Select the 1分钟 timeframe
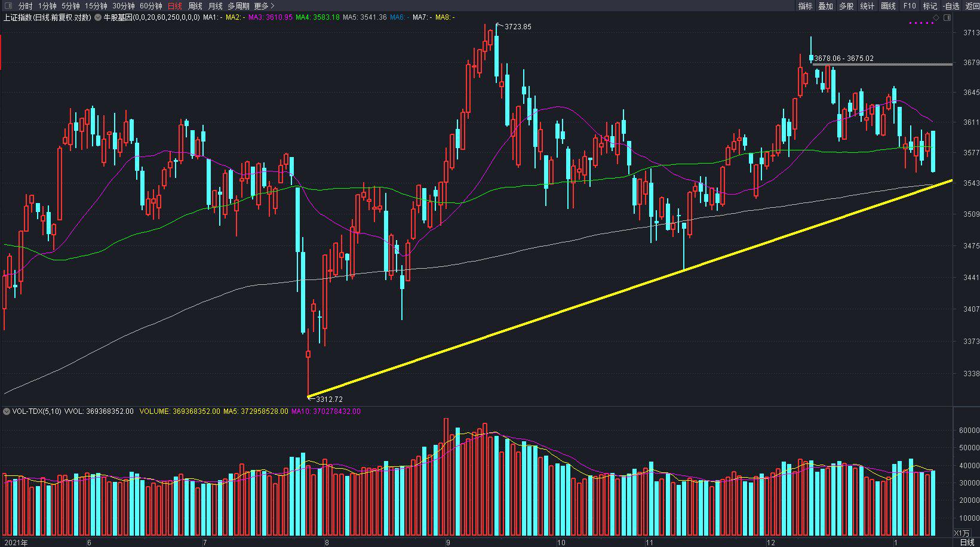 47,6
